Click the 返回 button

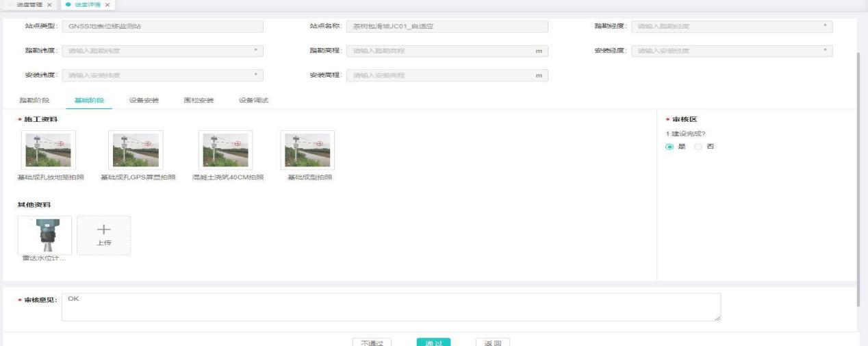click(492, 341)
